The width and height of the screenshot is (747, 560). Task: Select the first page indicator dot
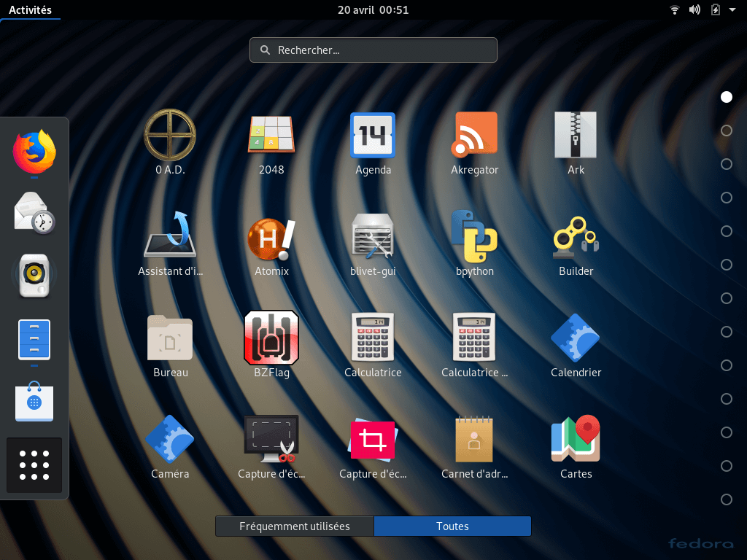[726, 97]
